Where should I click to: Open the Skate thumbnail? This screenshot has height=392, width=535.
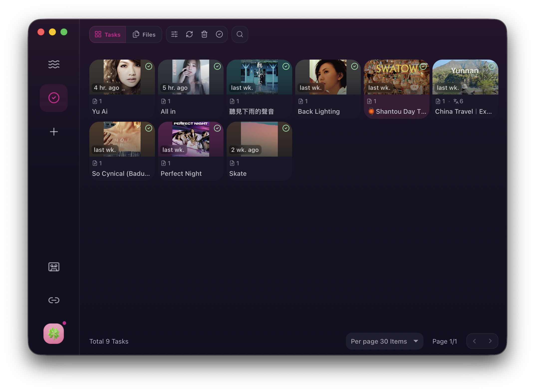coord(259,139)
